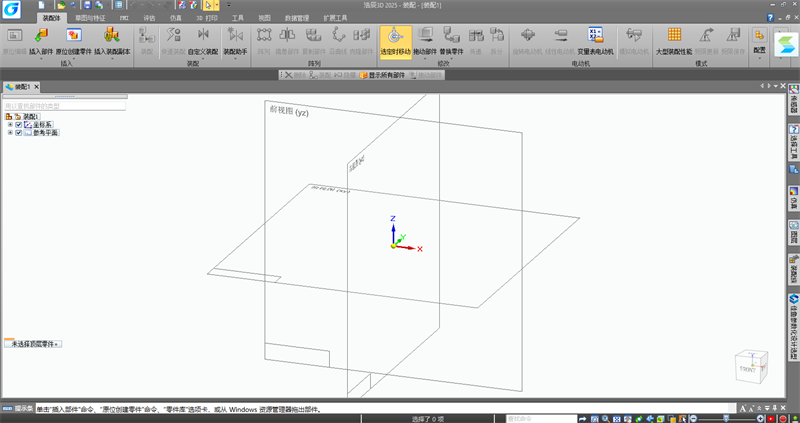
Task: Toggle the 参考平面 checkbox in tree
Action: [19, 133]
